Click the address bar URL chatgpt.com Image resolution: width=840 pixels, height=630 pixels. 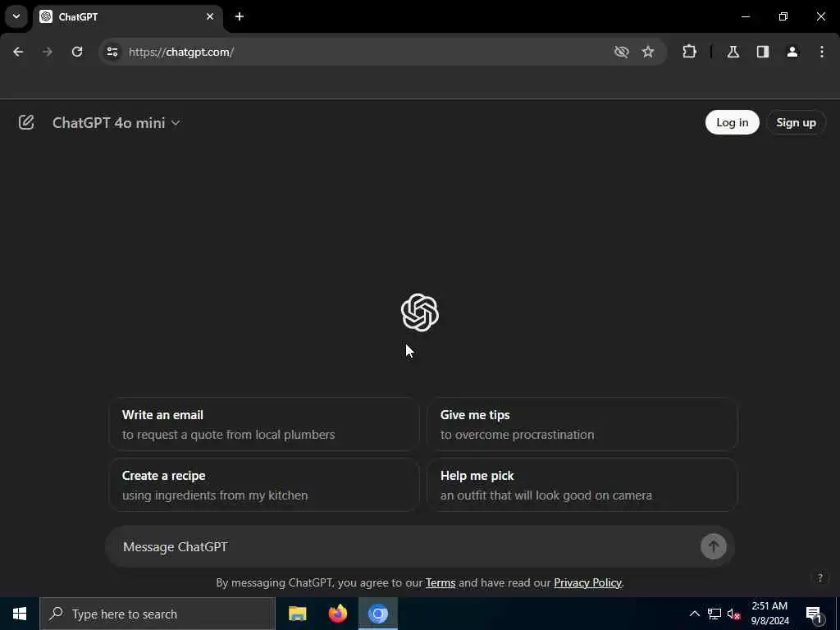tap(181, 52)
